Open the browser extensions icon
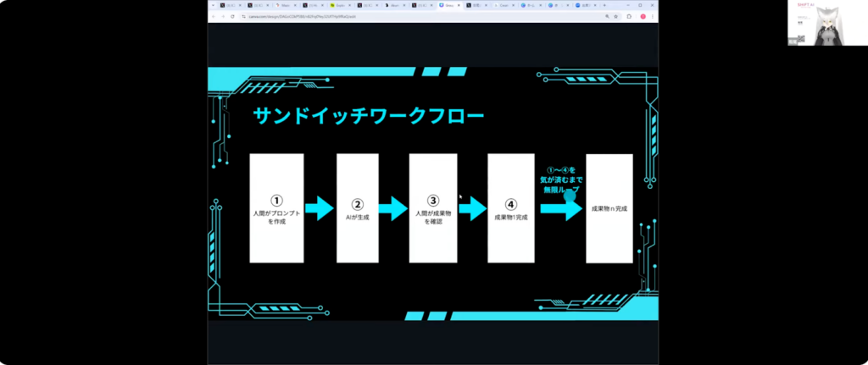Viewport: 868px width, 365px height. [628, 16]
